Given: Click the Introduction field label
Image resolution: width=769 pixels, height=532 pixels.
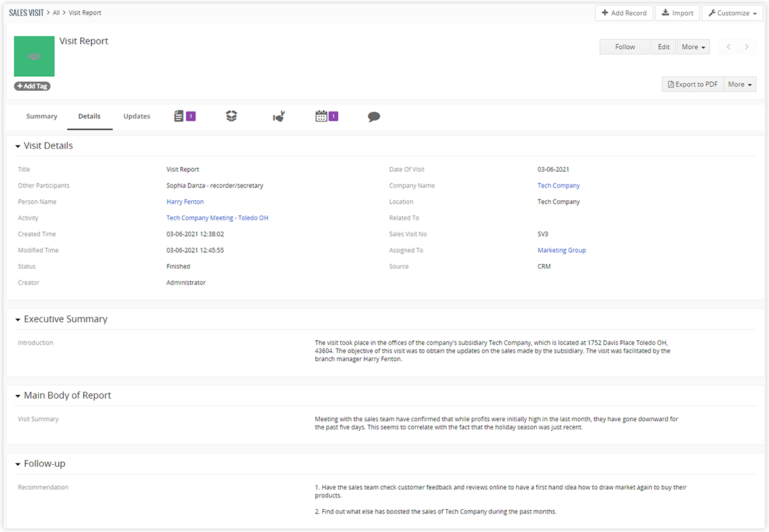Looking at the screenshot, I should point(35,343).
